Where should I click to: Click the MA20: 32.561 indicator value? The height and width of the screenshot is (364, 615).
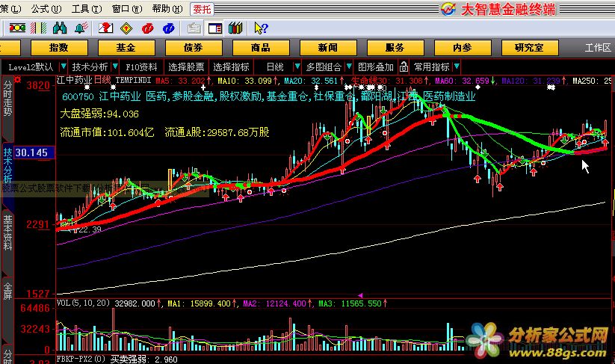click(314, 81)
